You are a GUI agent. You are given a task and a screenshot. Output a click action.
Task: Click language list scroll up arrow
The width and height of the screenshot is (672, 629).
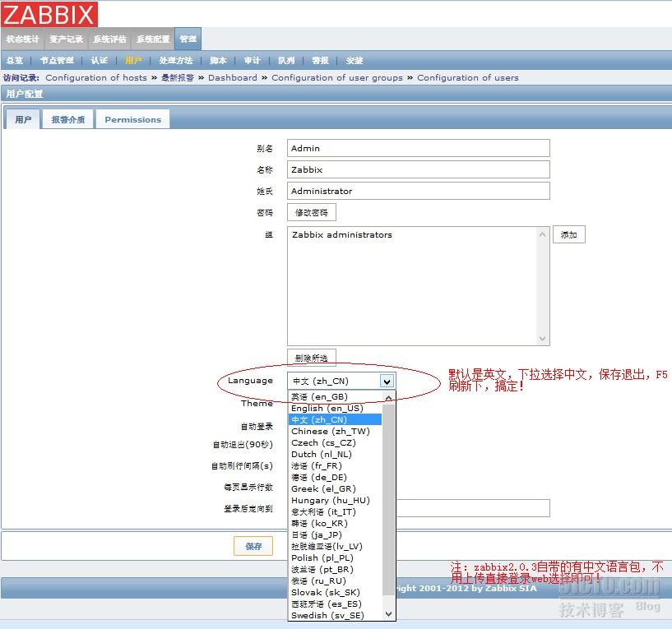coord(388,398)
